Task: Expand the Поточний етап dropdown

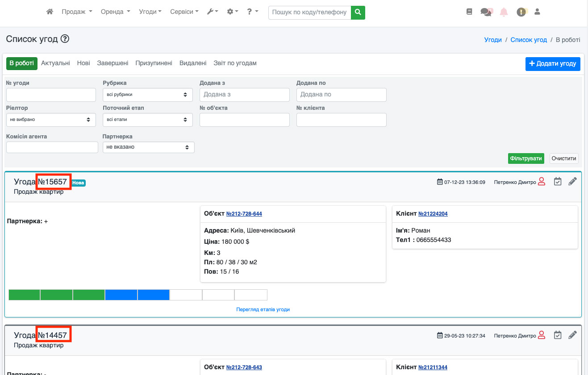Action: point(148,120)
